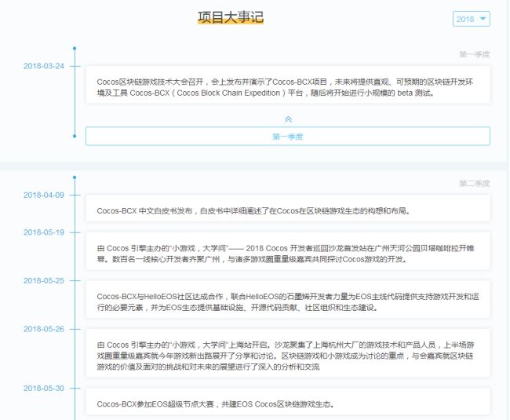This screenshot has width=510, height=420.
Task: Click the gray 第一季度 section label
Action: tap(474, 54)
